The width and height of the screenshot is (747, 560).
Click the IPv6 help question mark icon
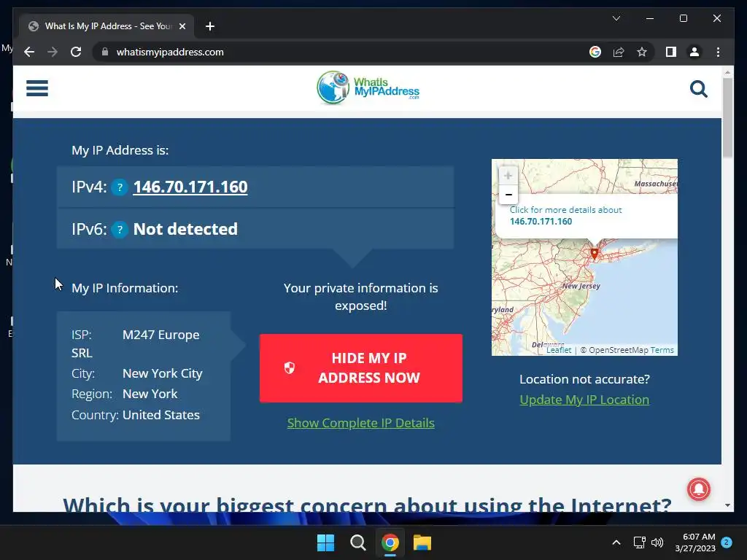click(x=120, y=230)
